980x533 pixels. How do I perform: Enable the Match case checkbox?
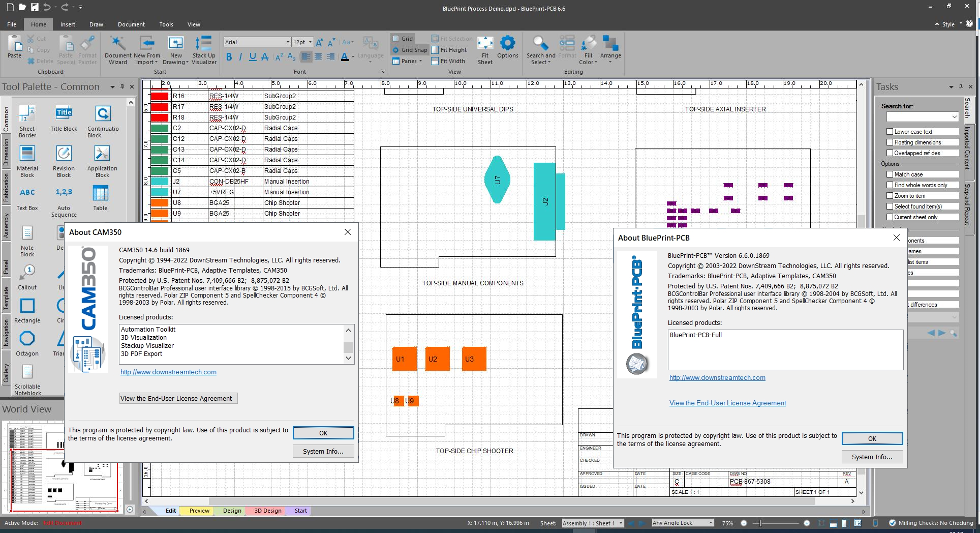pyautogui.click(x=890, y=174)
